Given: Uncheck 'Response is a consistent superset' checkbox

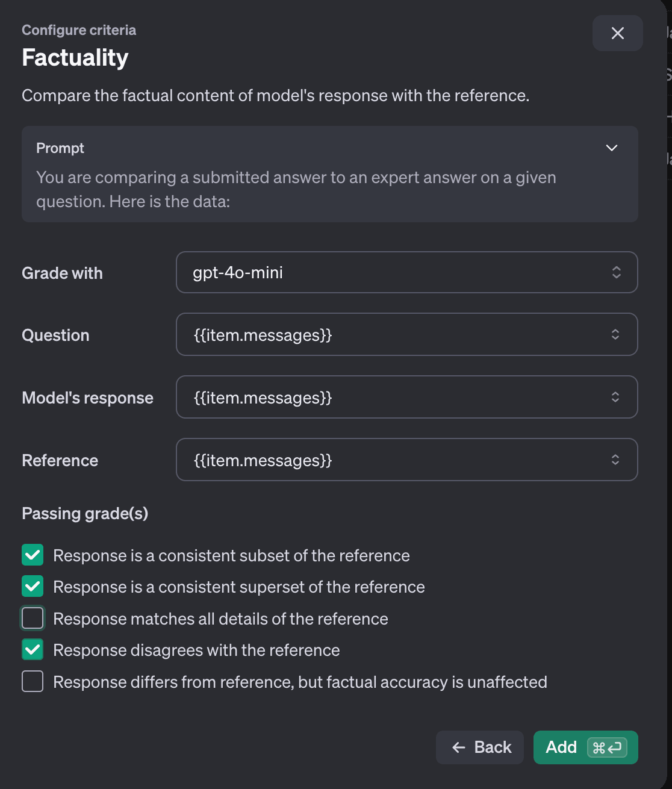Looking at the screenshot, I should click(x=33, y=587).
